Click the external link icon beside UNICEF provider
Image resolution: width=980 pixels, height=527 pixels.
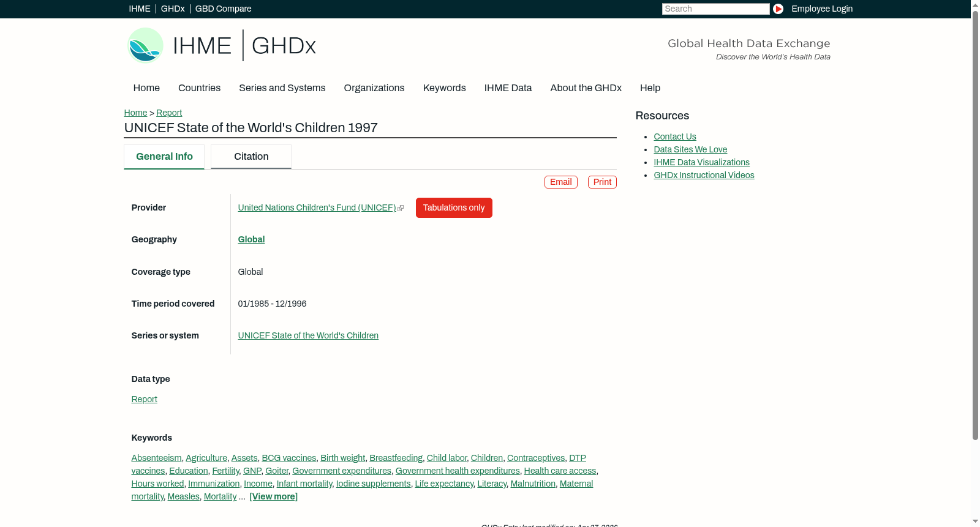pos(401,208)
